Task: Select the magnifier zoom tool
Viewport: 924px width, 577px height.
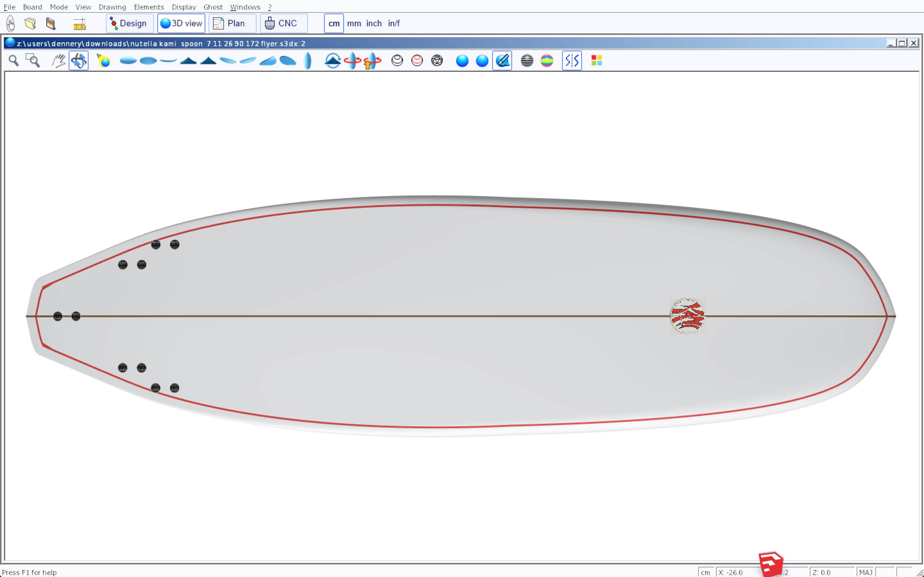Action: [x=14, y=60]
